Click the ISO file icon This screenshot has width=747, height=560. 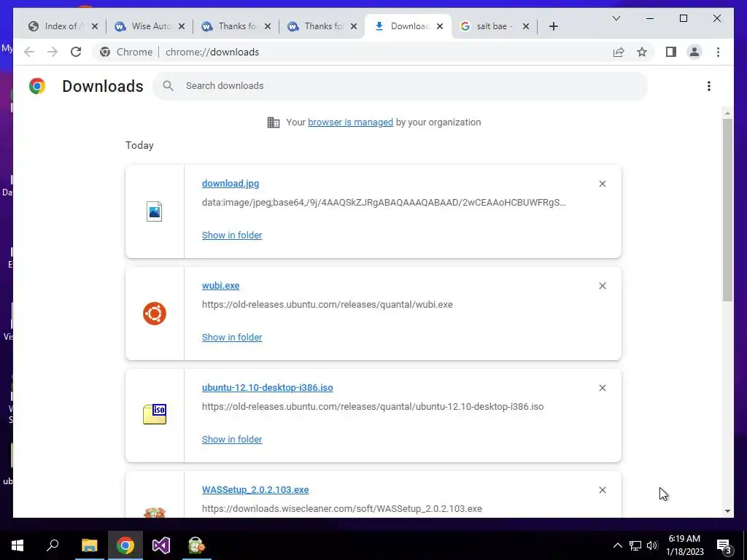pos(155,414)
